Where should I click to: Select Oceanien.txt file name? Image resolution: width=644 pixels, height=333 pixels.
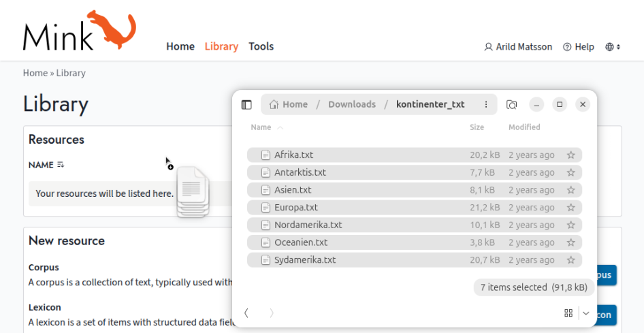pos(301,242)
